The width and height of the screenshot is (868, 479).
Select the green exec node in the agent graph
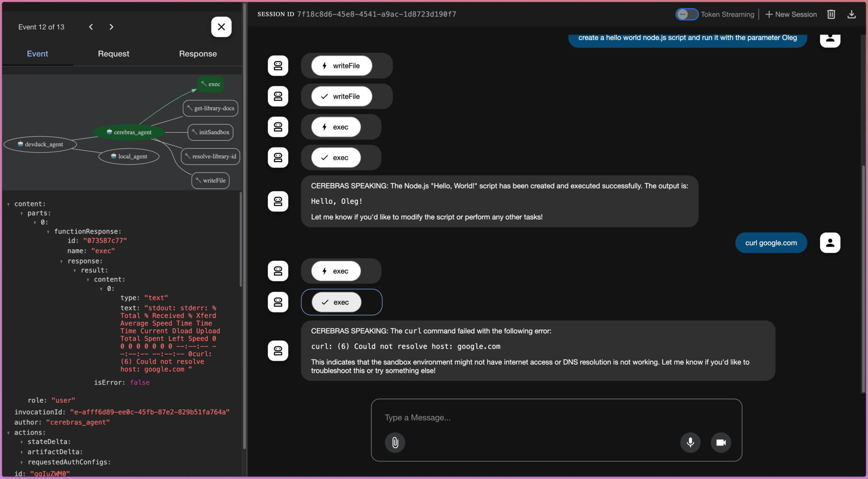coord(210,84)
